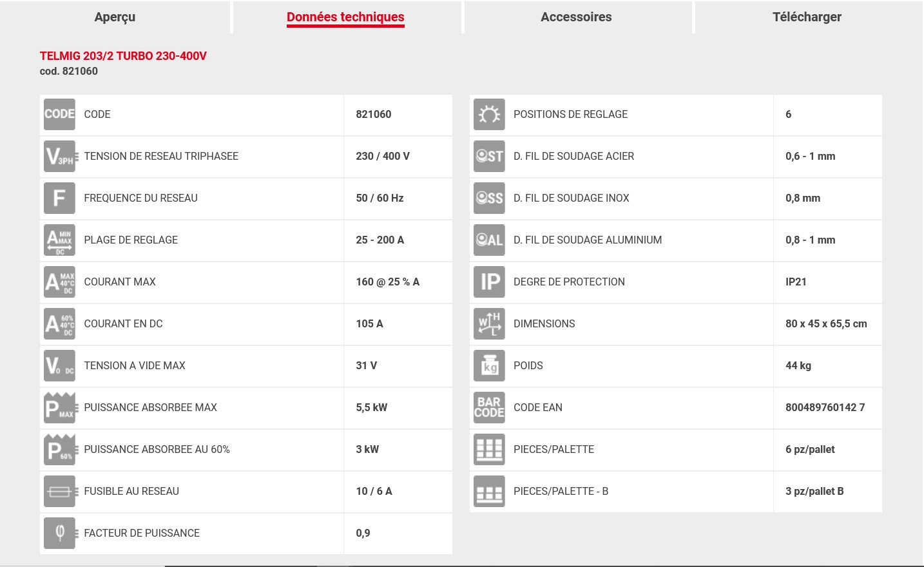The height and width of the screenshot is (567, 924).
Task: Go to the Télécharger tab
Action: [x=807, y=17]
